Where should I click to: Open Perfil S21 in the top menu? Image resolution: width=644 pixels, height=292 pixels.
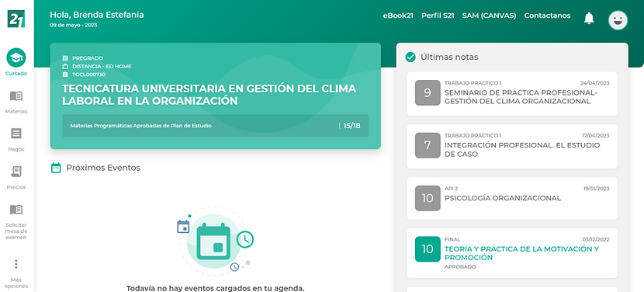(x=438, y=16)
